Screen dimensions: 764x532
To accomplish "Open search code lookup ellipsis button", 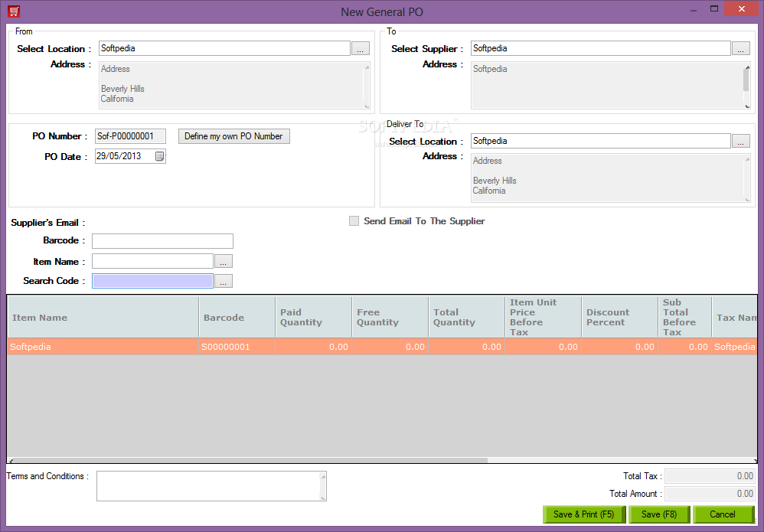I will pos(224,281).
